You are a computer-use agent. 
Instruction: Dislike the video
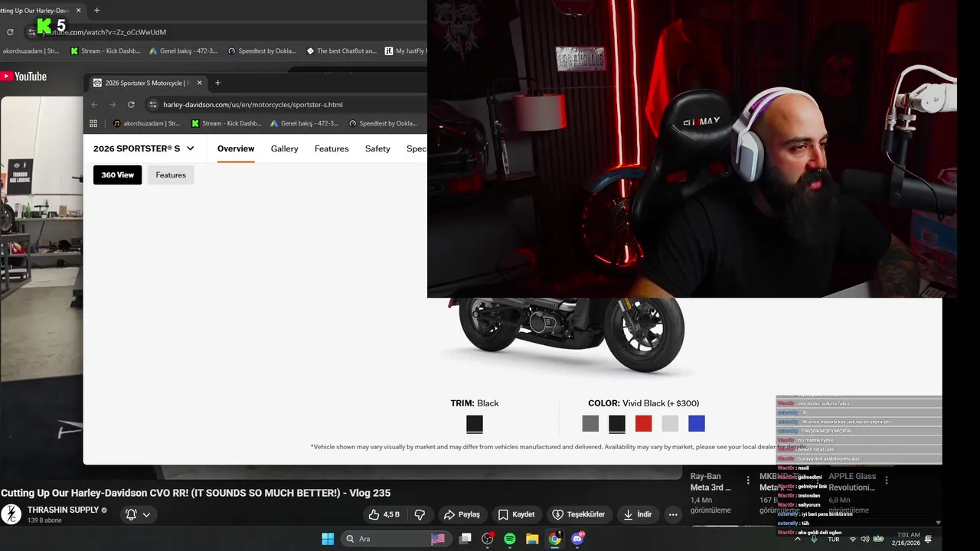tap(420, 514)
